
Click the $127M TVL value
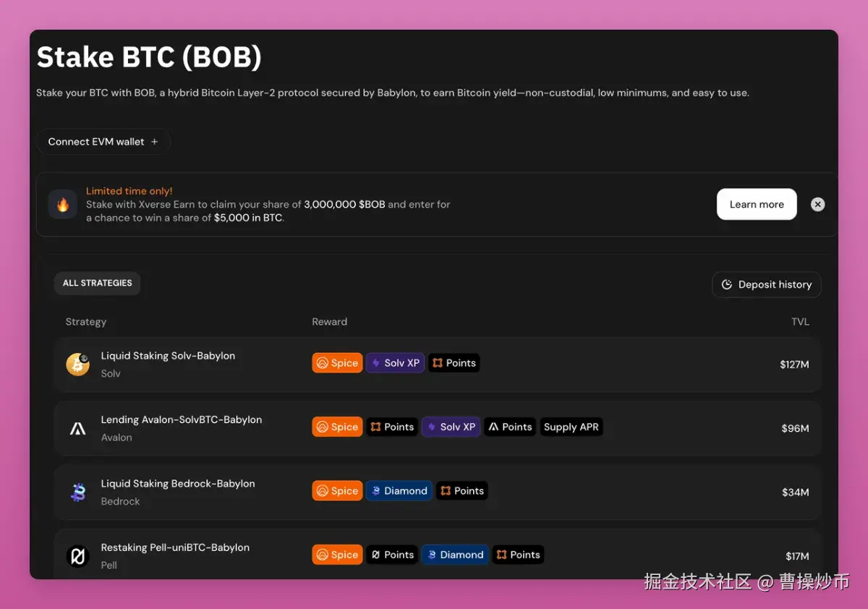coord(794,365)
